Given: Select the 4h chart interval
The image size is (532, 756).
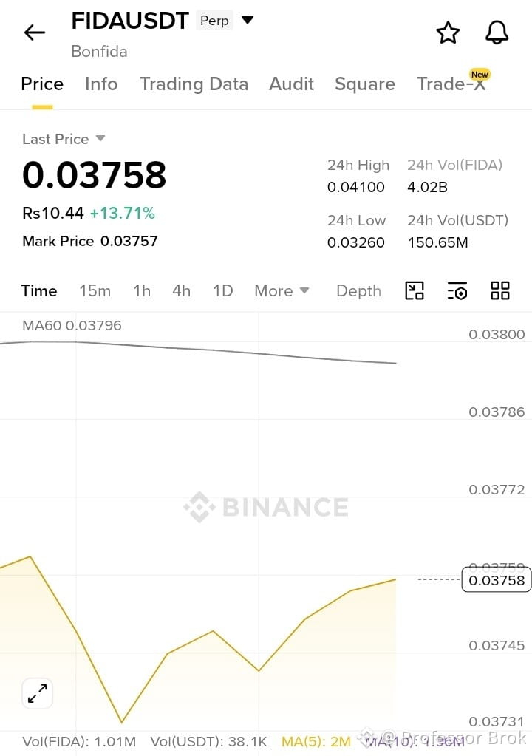Looking at the screenshot, I should [x=182, y=290].
